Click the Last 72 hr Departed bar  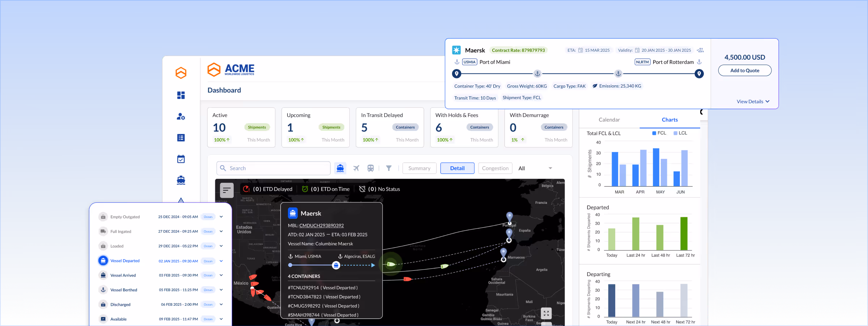tap(684, 233)
